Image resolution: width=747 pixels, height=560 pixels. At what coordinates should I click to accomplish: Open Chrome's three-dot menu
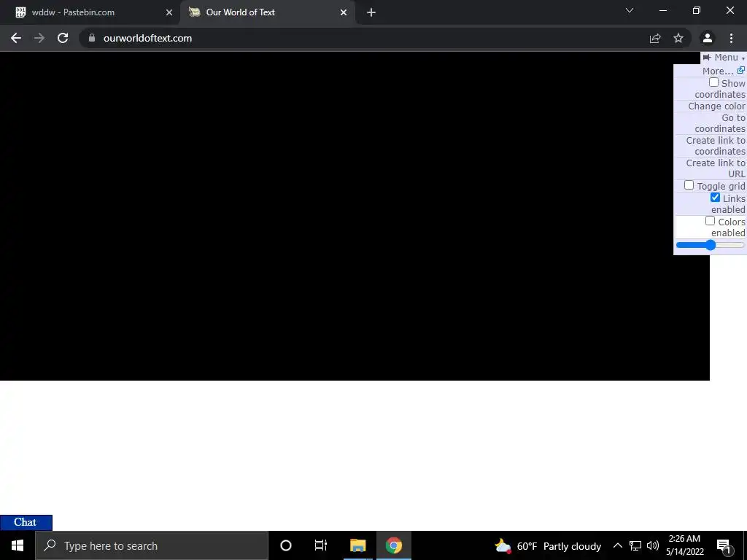pyautogui.click(x=731, y=38)
